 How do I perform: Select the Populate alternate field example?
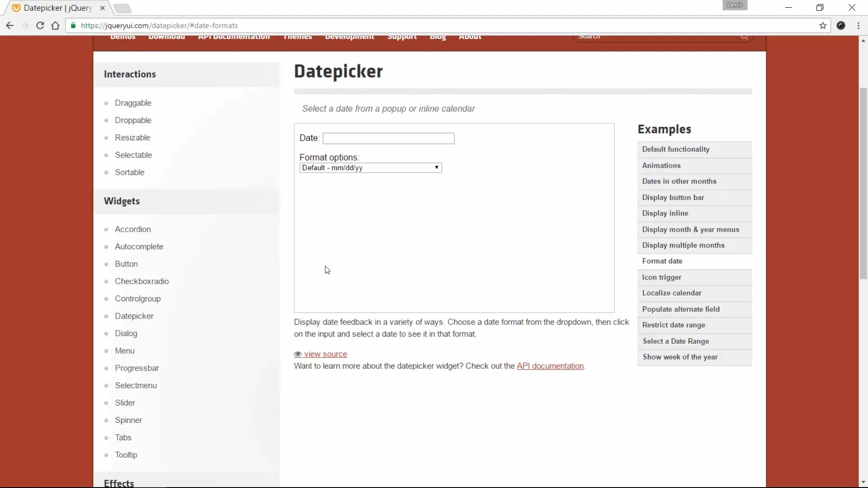pos(694,310)
